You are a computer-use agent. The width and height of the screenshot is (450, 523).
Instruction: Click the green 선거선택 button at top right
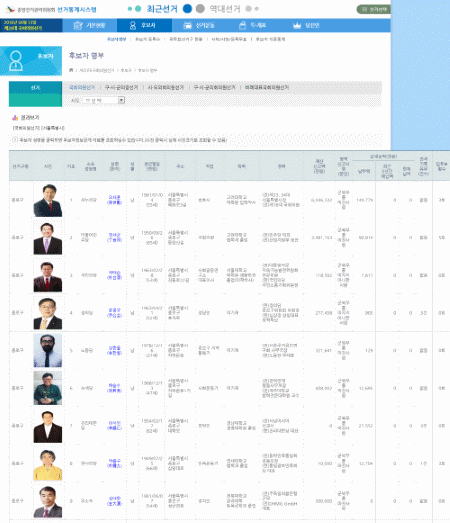(x=374, y=9)
